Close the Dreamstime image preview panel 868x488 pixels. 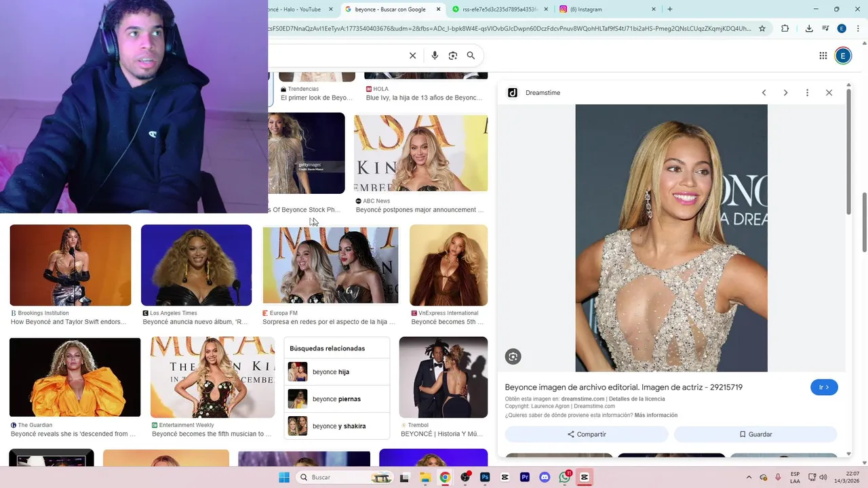[829, 93]
